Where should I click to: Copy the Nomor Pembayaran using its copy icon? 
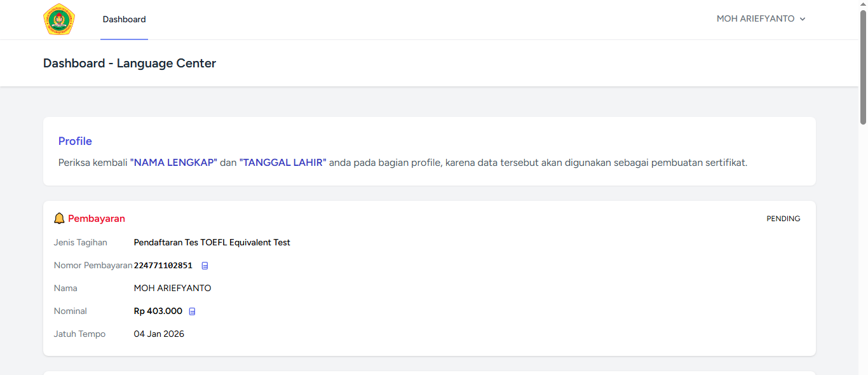tap(205, 266)
